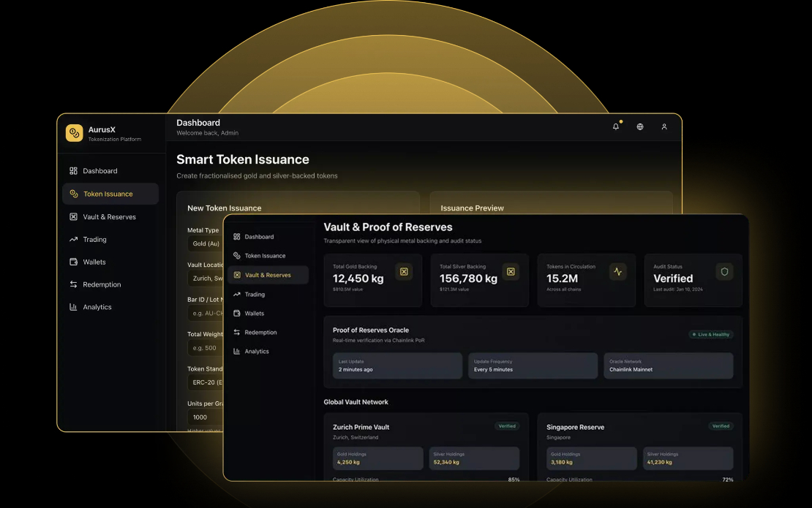Open Redemption in front window sidebar

[268, 332]
